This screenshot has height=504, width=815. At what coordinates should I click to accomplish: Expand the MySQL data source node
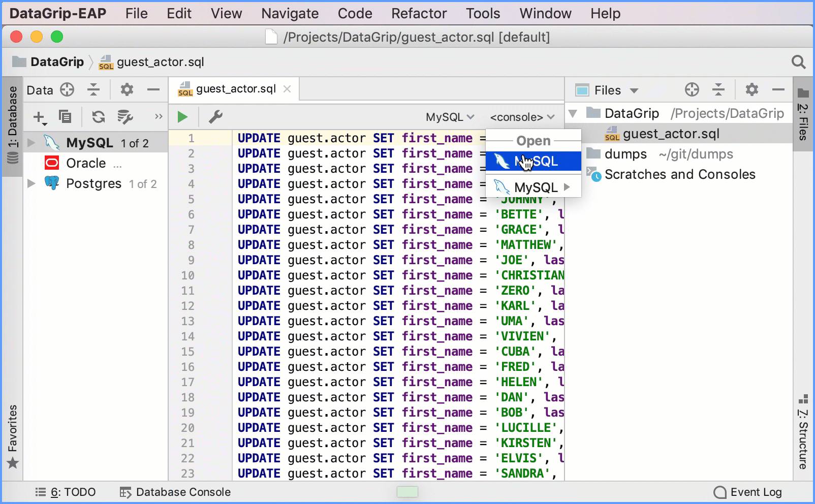click(x=32, y=142)
